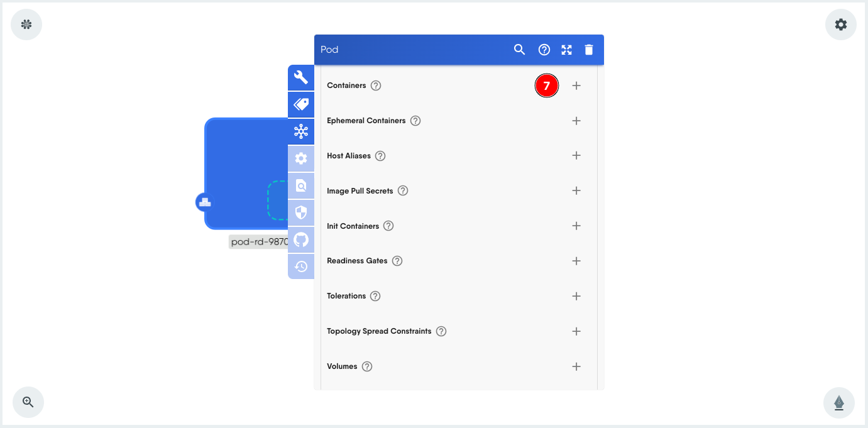Open the security shield sidebar icon
868x428 pixels.
(301, 212)
